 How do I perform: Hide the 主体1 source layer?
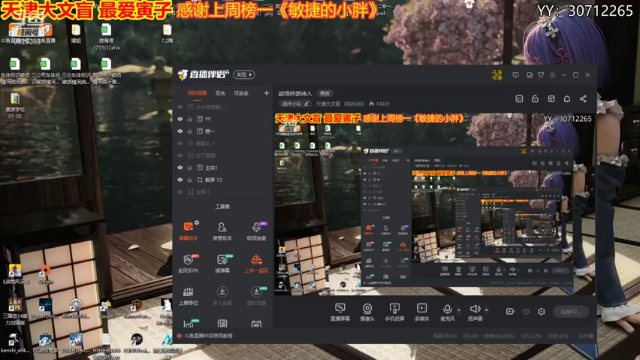(180, 167)
